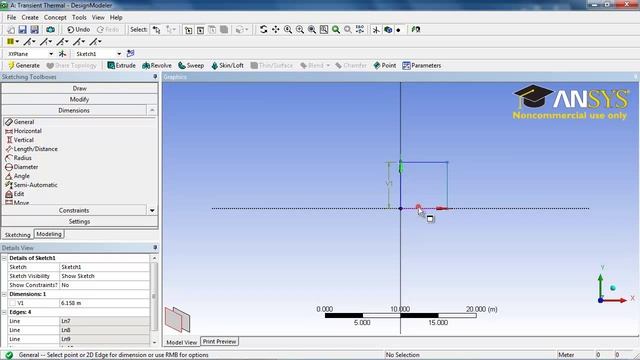The height and width of the screenshot is (360, 640).
Task: Open the Concept menu
Action: pos(55,18)
